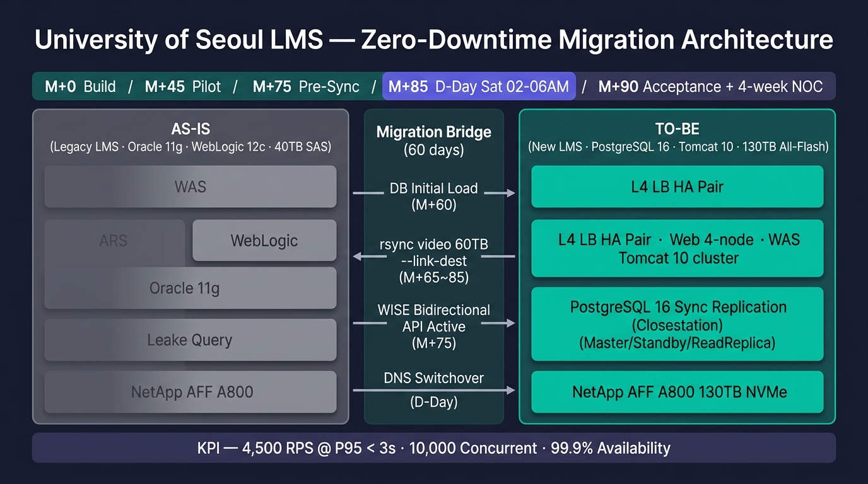Screen dimensions: 868x484
Task: Select the Oracle 11g block
Action: tap(190, 288)
